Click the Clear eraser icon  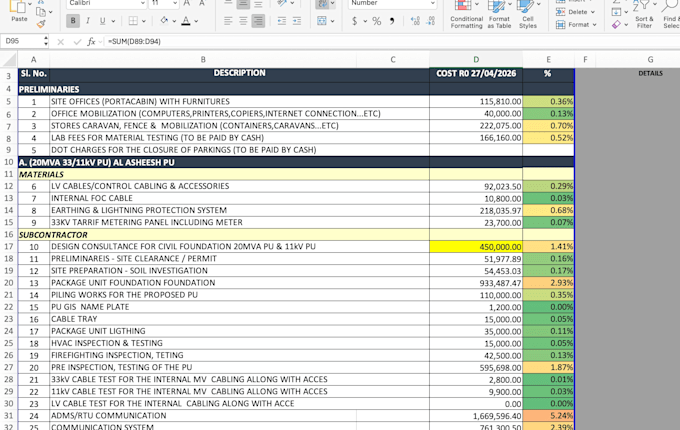[x=616, y=25]
